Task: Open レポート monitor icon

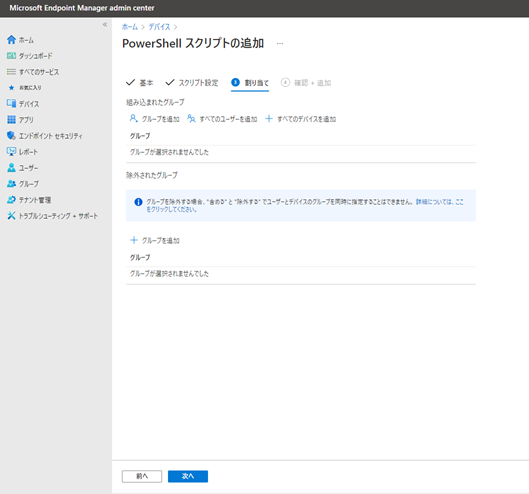Action: [11, 152]
